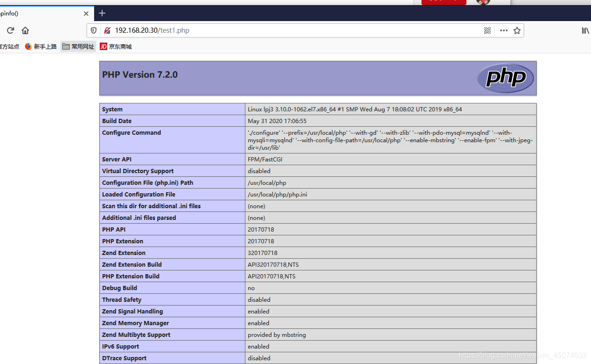The height and width of the screenshot is (364, 591).
Task: Click the Additional .ini files parsed label
Action: point(139,218)
